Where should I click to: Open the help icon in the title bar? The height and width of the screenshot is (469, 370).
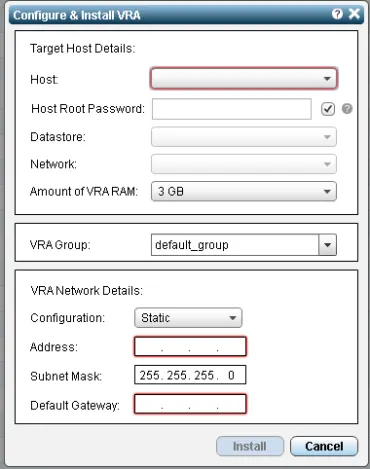click(337, 14)
